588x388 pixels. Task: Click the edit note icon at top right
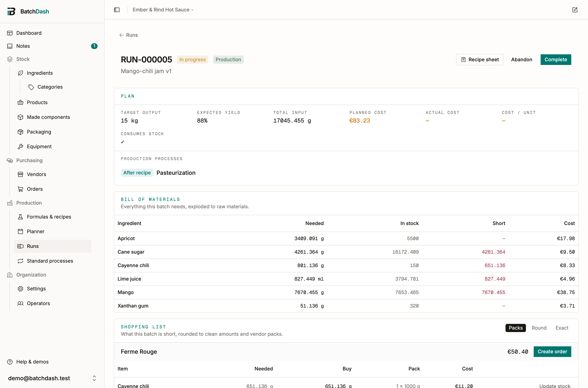575,10
